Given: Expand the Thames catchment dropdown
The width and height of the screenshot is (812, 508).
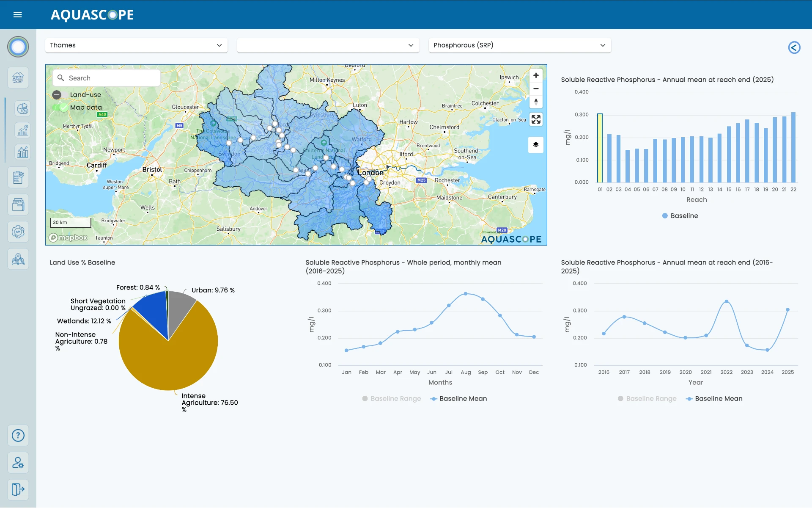Looking at the screenshot, I should tap(136, 45).
